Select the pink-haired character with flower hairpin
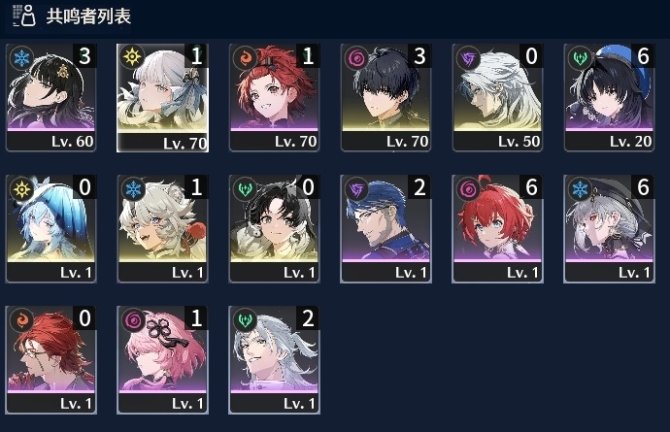The image size is (670, 432). (x=162, y=360)
